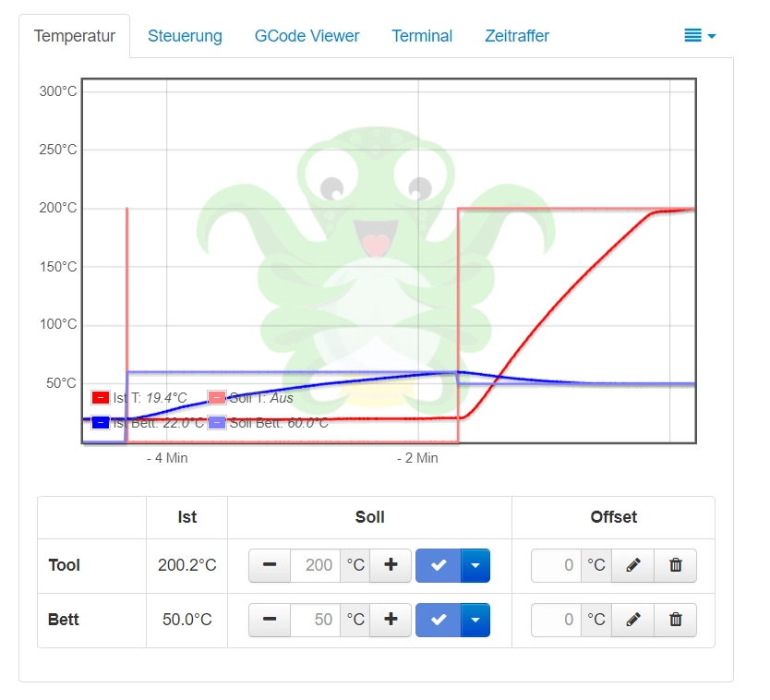Confirm Bett target temperature with checkmark button
Image resolution: width=770 pixels, height=700 pixels.
439,620
